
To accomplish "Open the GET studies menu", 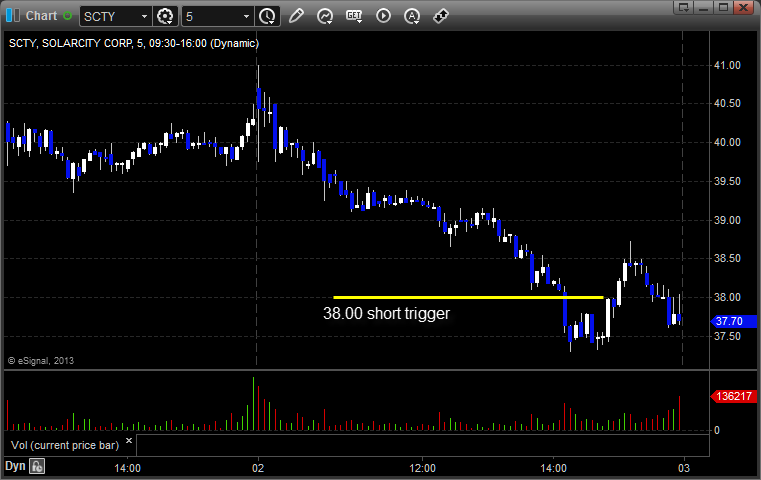I will coord(354,16).
